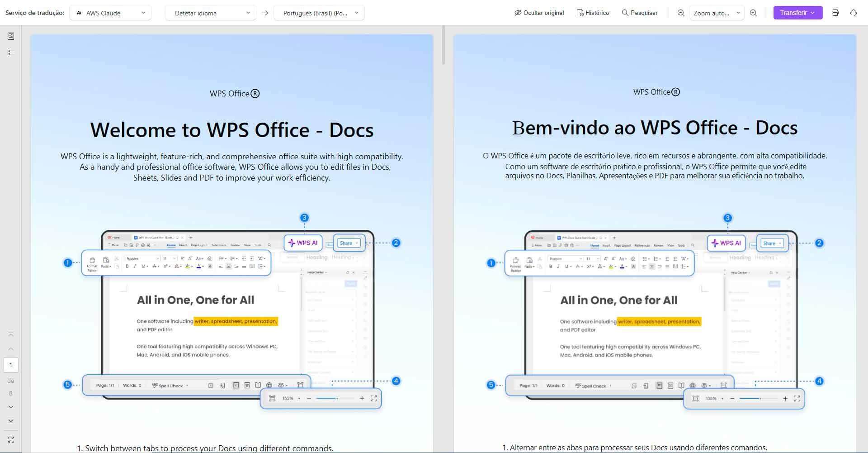The image size is (868, 453).
Task: Click the 'de' page count label in sidebar
Action: tap(11, 381)
